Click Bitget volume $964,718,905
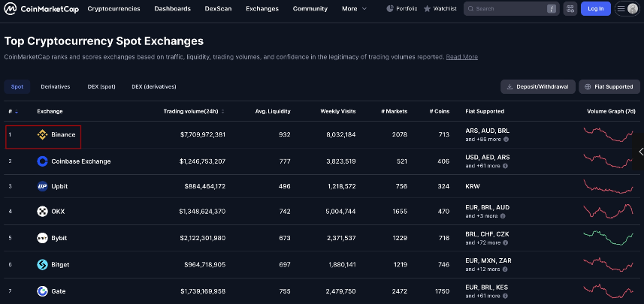The image size is (644, 304). [x=205, y=265]
